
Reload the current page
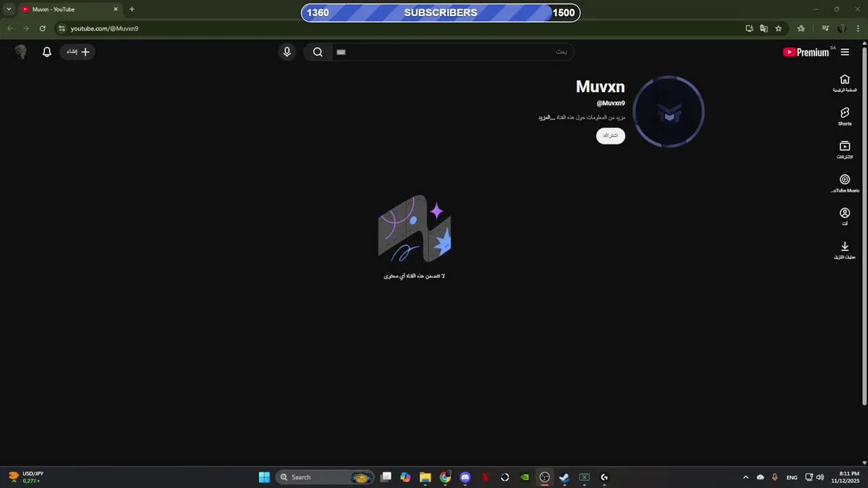[42, 28]
